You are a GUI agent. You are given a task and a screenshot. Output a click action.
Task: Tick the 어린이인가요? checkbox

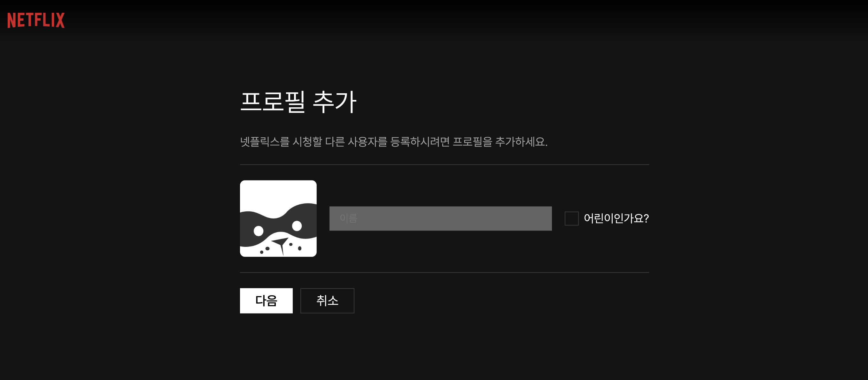[571, 218]
